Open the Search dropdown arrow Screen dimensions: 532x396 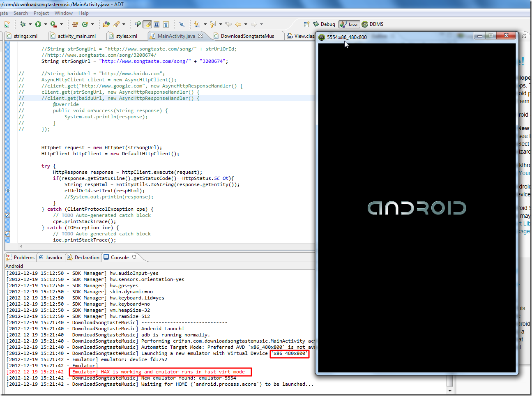pyautogui.click(x=124, y=24)
